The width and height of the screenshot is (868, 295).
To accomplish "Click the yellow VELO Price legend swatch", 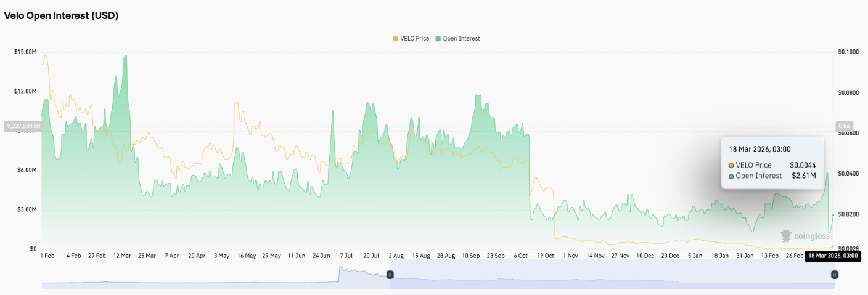I will pos(395,39).
